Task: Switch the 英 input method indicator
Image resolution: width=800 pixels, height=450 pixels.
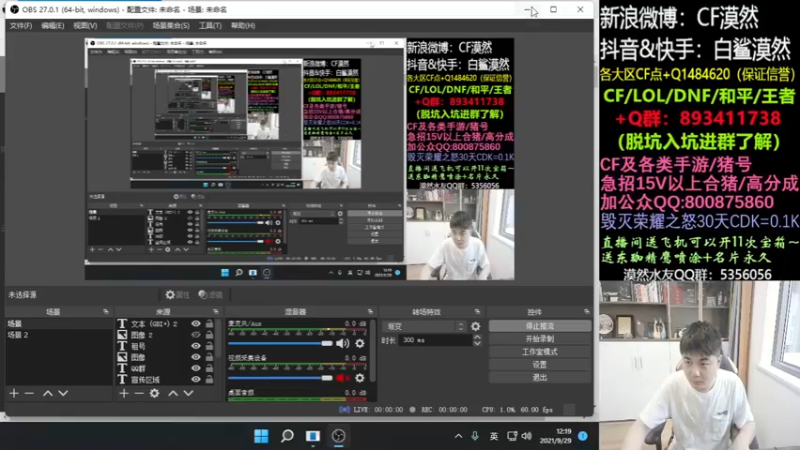Action: click(493, 436)
